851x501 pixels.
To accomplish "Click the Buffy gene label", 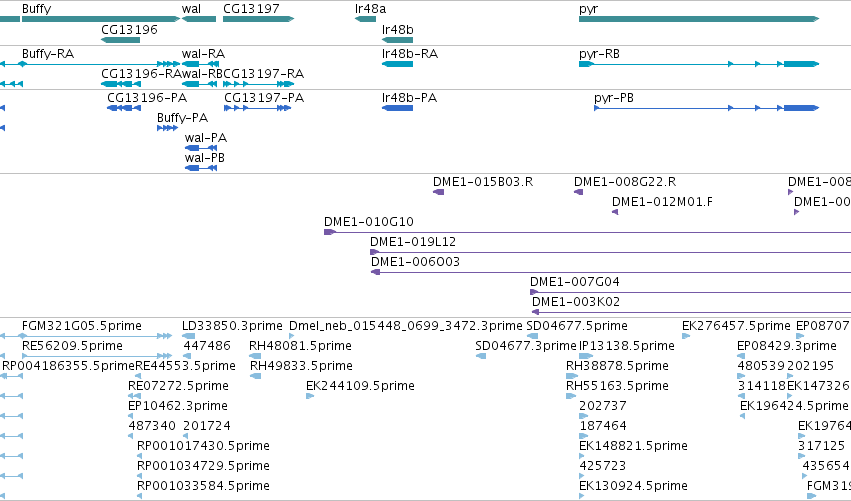I will (36, 9).
